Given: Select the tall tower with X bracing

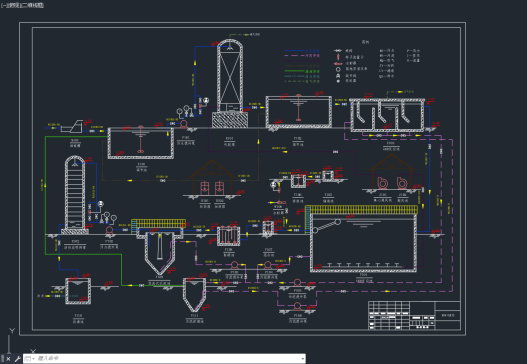Looking at the screenshot, I should (230, 83).
